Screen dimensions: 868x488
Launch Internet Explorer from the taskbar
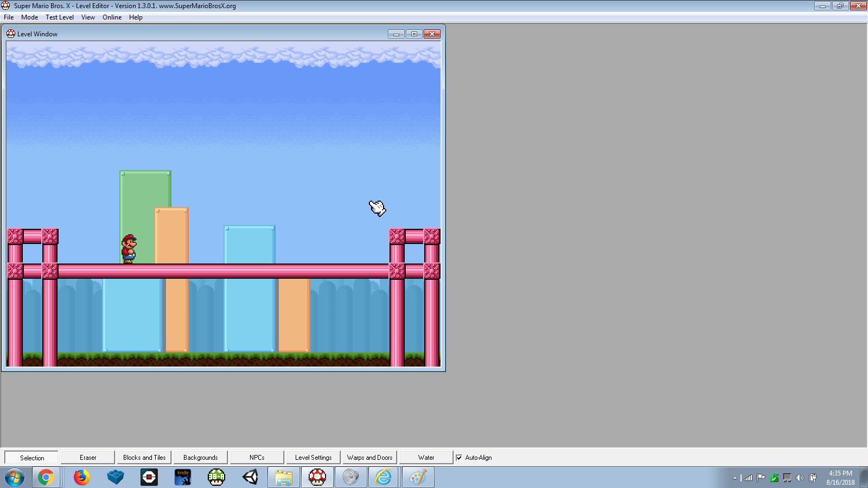point(384,478)
